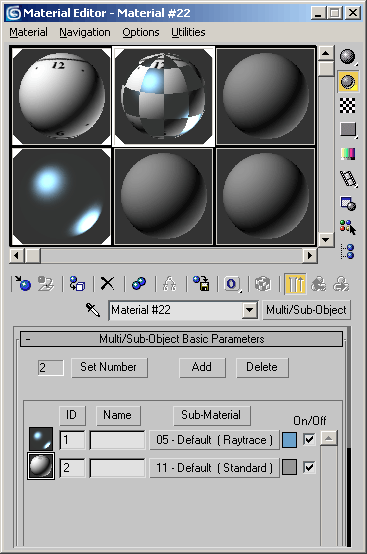
Task: Select the clock-face sample sphere slot
Action: (x=61, y=96)
